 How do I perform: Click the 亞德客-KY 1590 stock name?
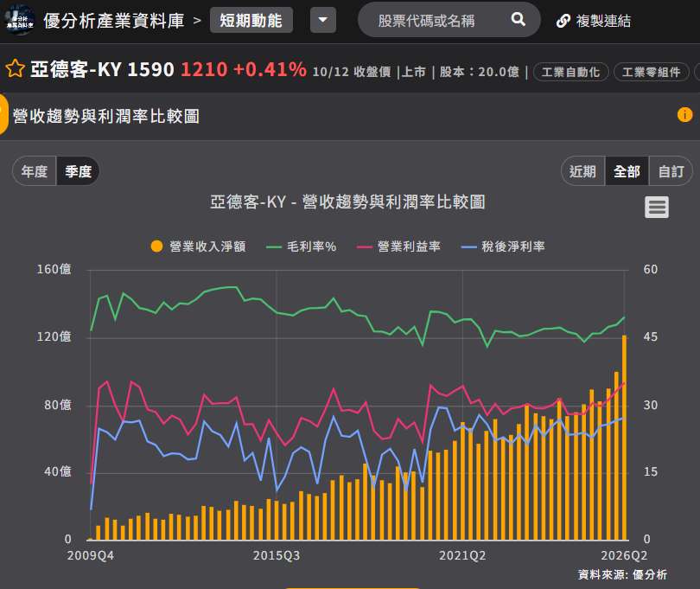[102, 69]
